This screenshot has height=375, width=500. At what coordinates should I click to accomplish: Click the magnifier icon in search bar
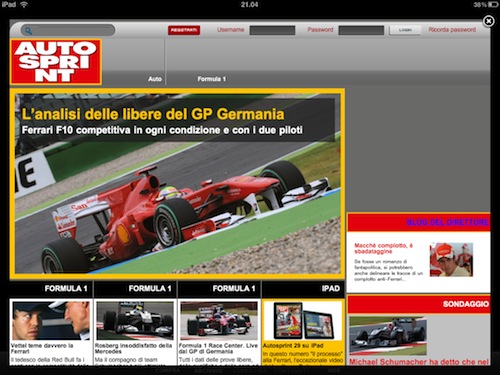pyautogui.click(x=29, y=31)
